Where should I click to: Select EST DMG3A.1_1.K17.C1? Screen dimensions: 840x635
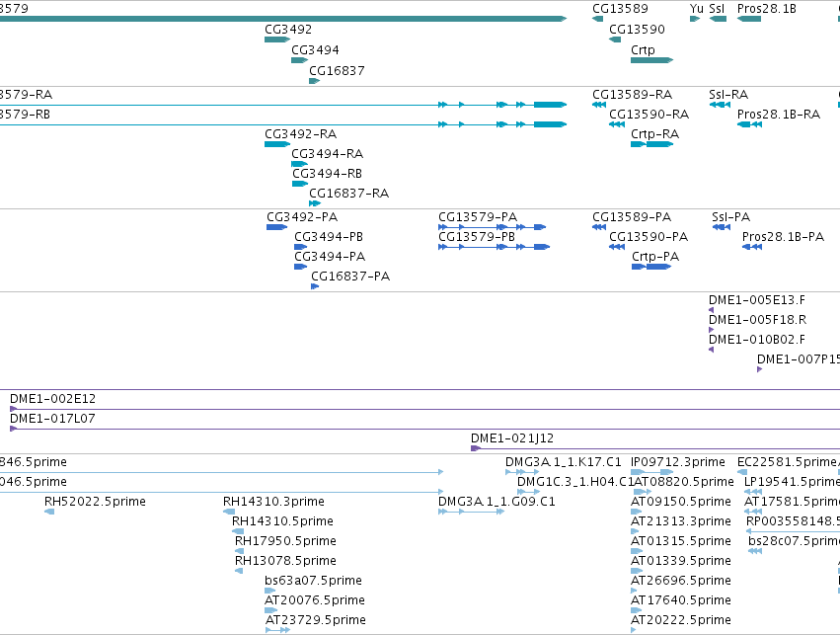tap(522, 472)
